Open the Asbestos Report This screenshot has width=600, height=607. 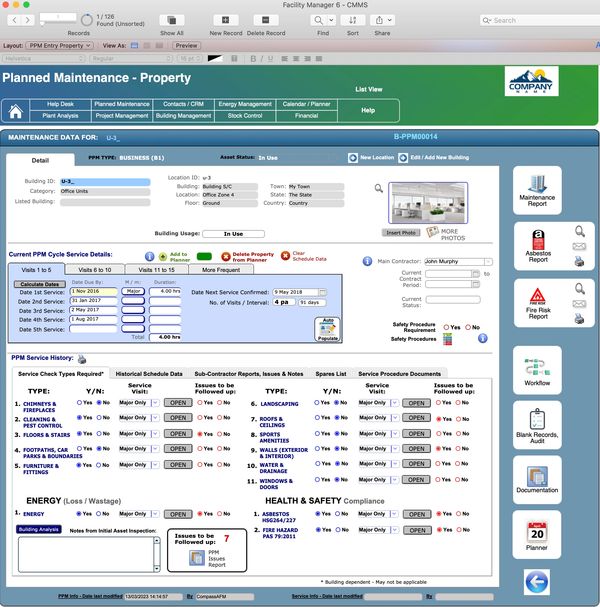coord(537,245)
